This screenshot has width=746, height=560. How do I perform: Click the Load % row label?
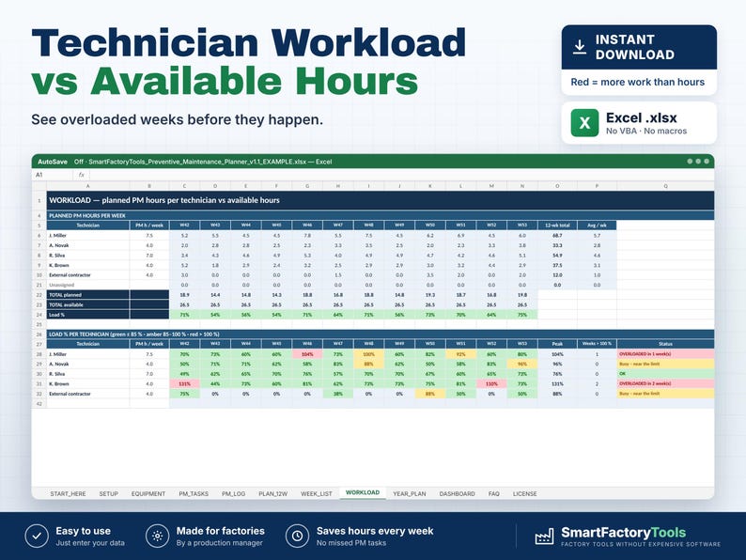point(88,315)
